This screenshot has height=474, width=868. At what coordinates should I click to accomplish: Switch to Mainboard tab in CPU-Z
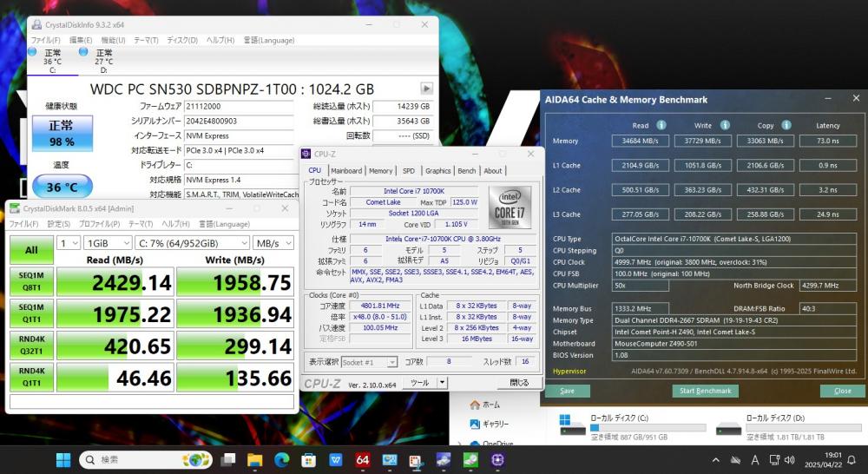[346, 170]
